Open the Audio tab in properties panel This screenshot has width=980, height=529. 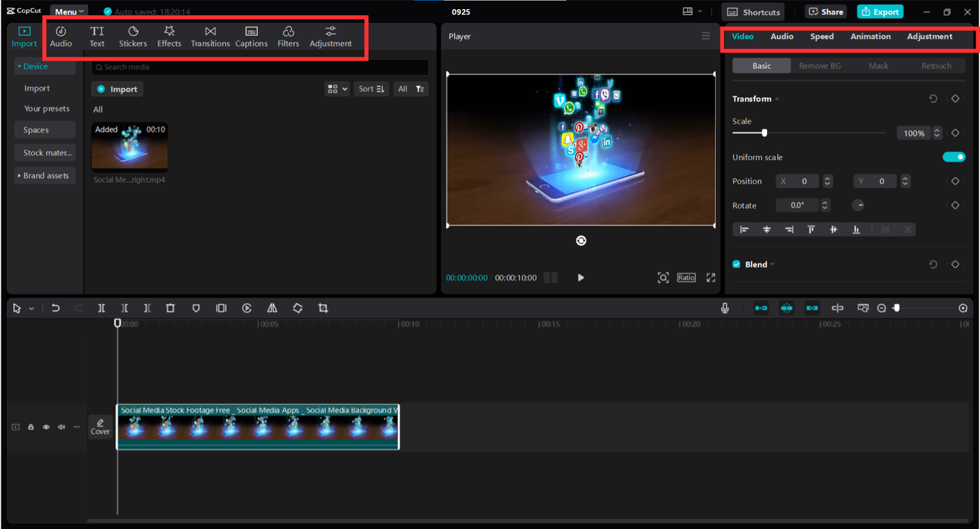[x=782, y=36]
